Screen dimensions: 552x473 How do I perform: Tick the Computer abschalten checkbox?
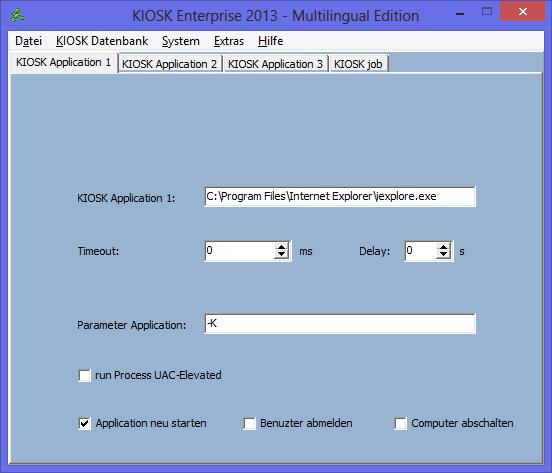click(401, 423)
